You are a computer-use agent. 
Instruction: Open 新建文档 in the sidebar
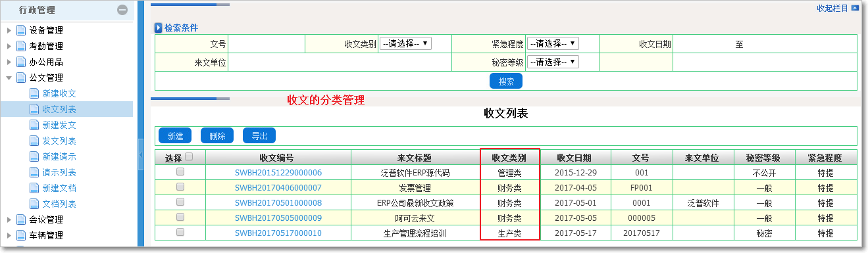point(59,188)
